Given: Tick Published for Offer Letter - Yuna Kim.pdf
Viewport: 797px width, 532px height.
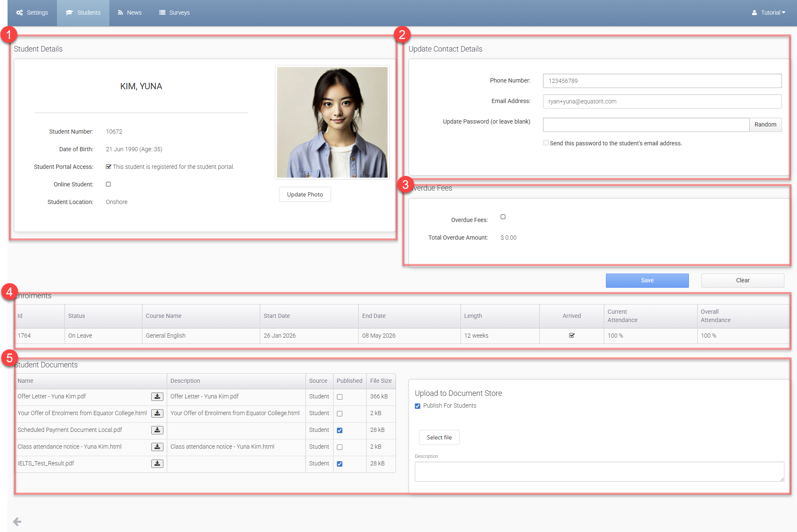Looking at the screenshot, I should [339, 397].
